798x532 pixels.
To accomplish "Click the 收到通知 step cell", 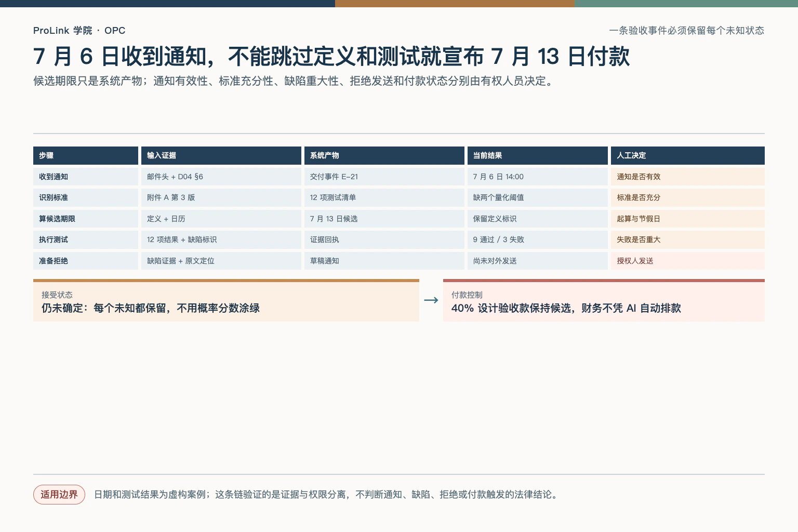I will (86, 177).
